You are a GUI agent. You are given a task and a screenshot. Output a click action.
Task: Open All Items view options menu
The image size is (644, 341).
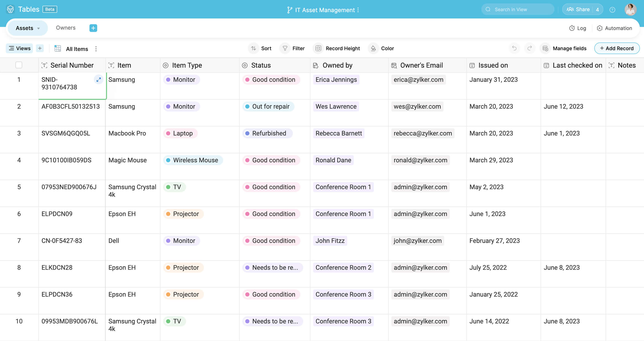[x=96, y=49]
